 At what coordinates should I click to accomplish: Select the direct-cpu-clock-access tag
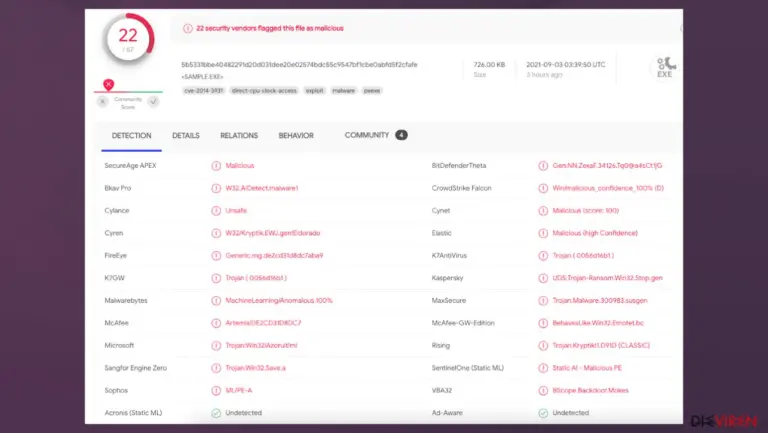click(x=264, y=91)
